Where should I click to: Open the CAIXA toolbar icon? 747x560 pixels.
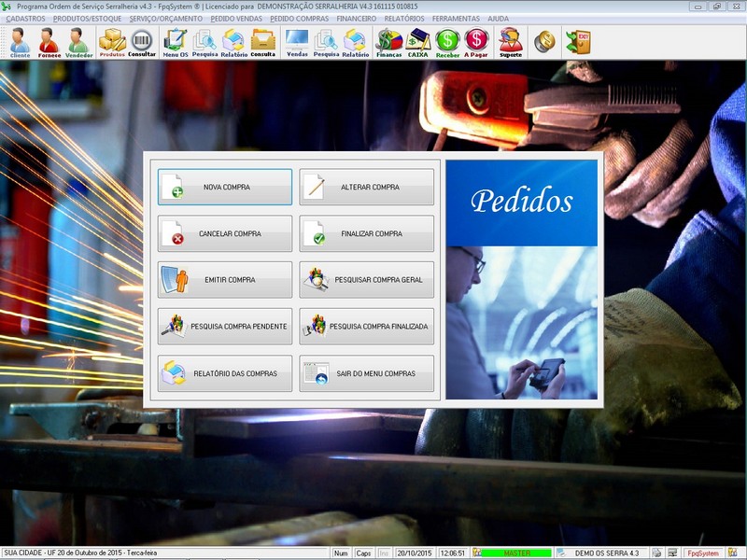417,42
